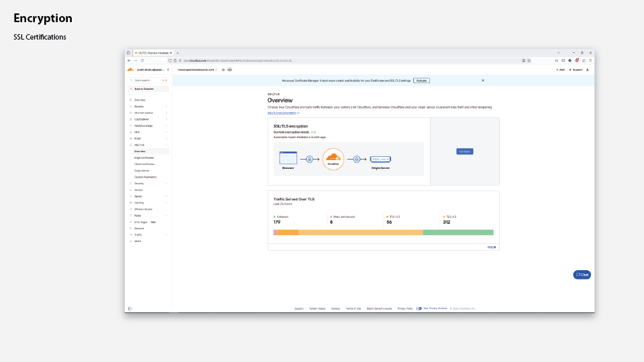Viewport: 644px width, 362px height.
Task: Go to Origin Server in the sidebar
Action: tap(142, 170)
